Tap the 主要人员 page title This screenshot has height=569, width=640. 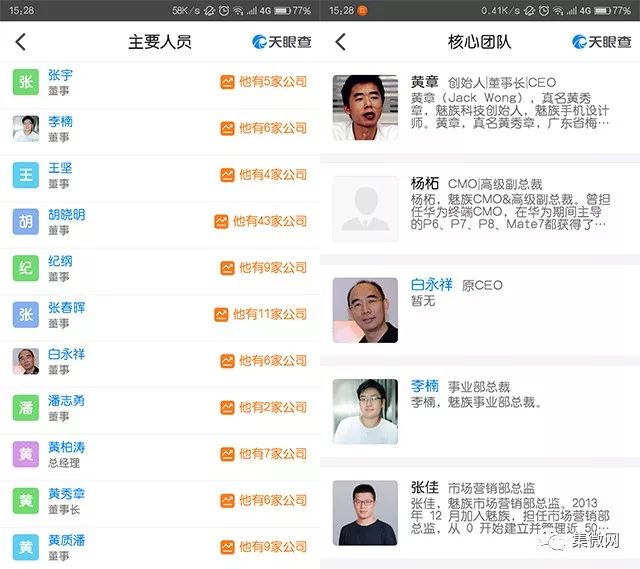[160, 42]
